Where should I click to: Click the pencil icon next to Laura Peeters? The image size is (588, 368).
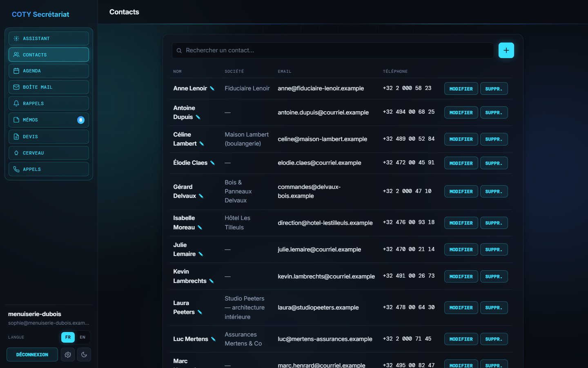point(200,312)
